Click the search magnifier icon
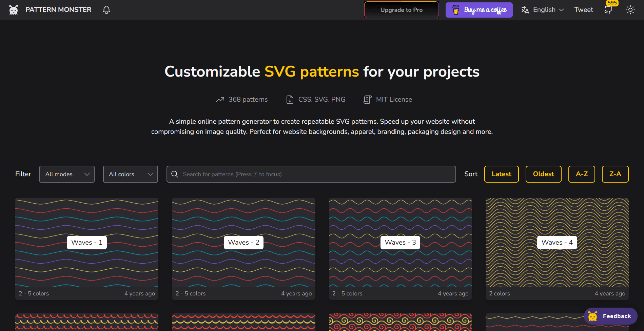Image resolution: width=644 pixels, height=331 pixels. [x=175, y=174]
